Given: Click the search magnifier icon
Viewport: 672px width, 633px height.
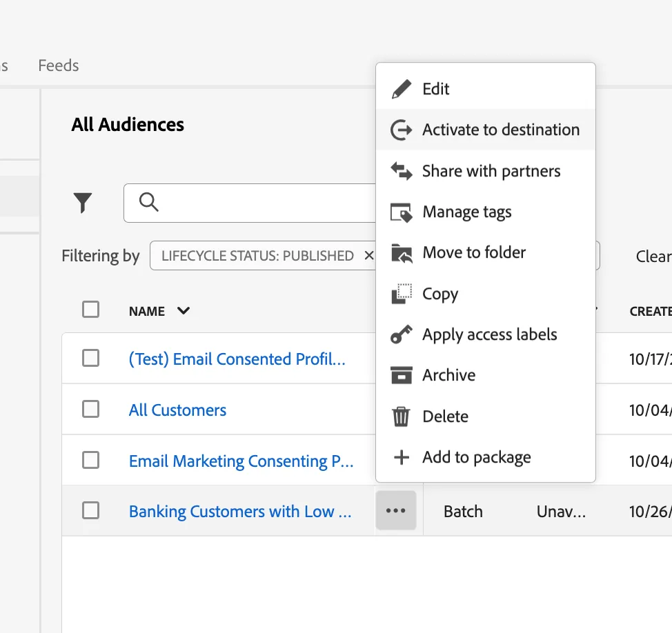Looking at the screenshot, I should coord(149,202).
